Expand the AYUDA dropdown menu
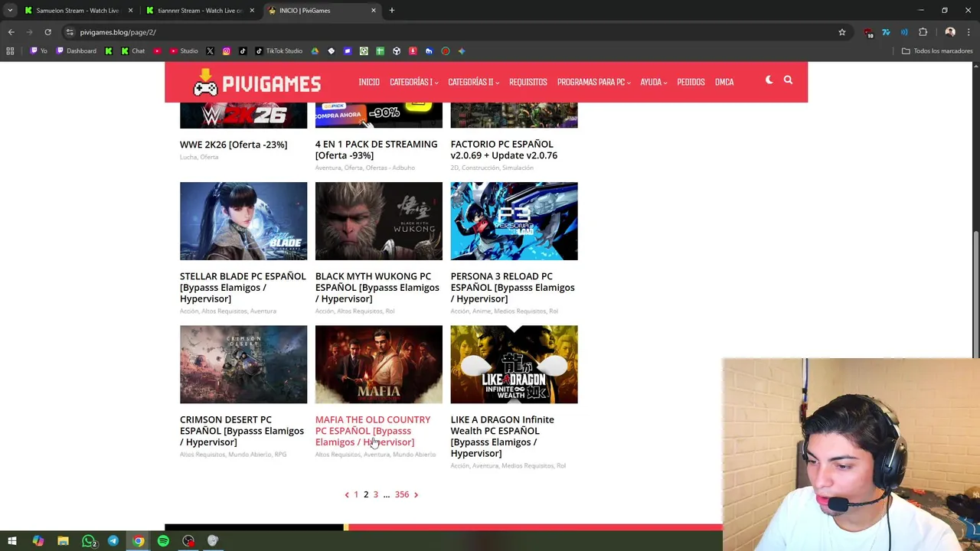Viewport: 980px width, 551px height. [653, 82]
